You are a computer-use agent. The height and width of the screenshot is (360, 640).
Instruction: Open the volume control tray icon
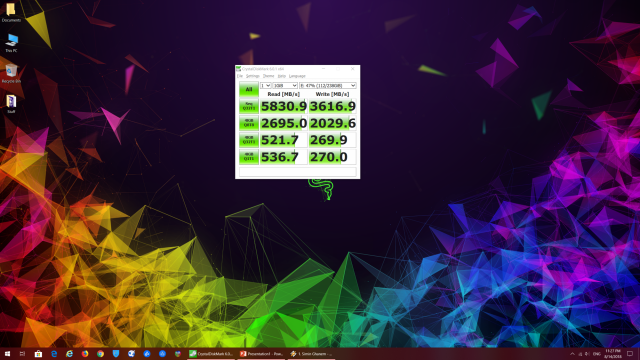[587, 354]
